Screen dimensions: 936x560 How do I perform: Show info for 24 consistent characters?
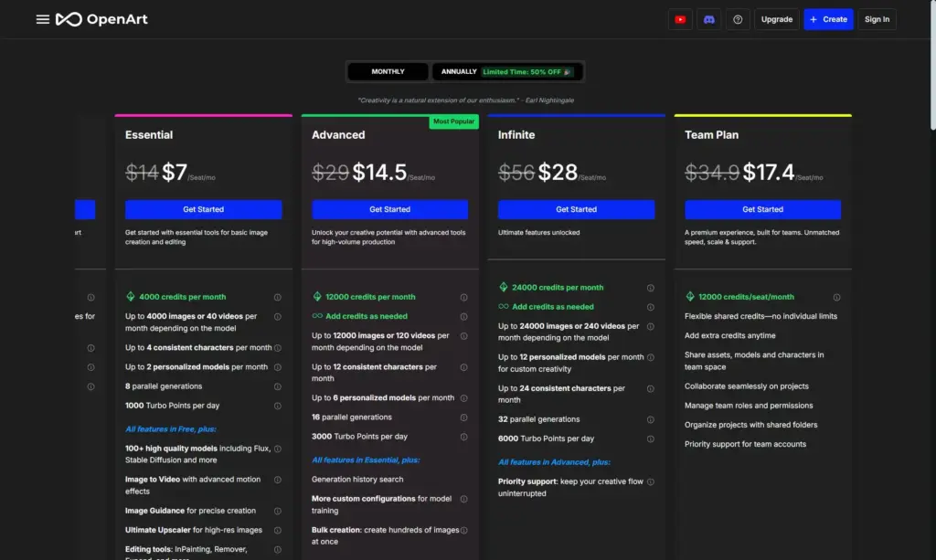651,389
